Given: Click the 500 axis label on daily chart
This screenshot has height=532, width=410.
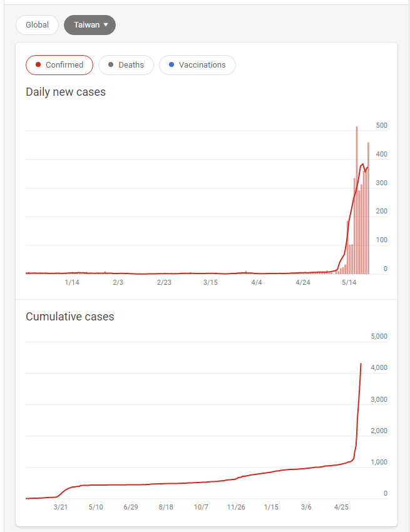Looking at the screenshot, I should coord(382,126).
